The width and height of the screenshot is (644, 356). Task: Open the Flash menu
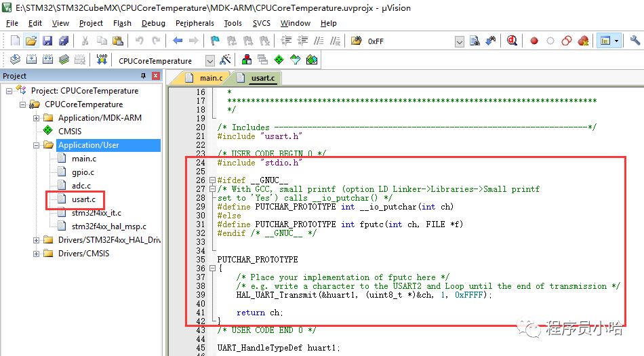(x=122, y=23)
